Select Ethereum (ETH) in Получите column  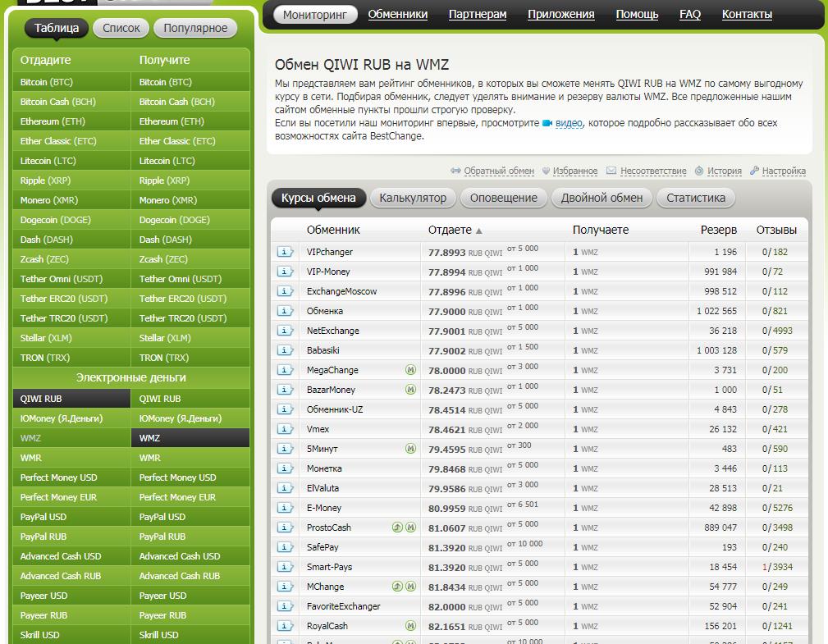pos(190,121)
